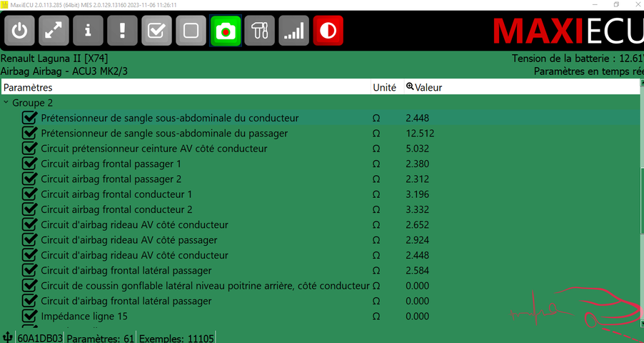Click the red contrast half-circle icon

328,31
